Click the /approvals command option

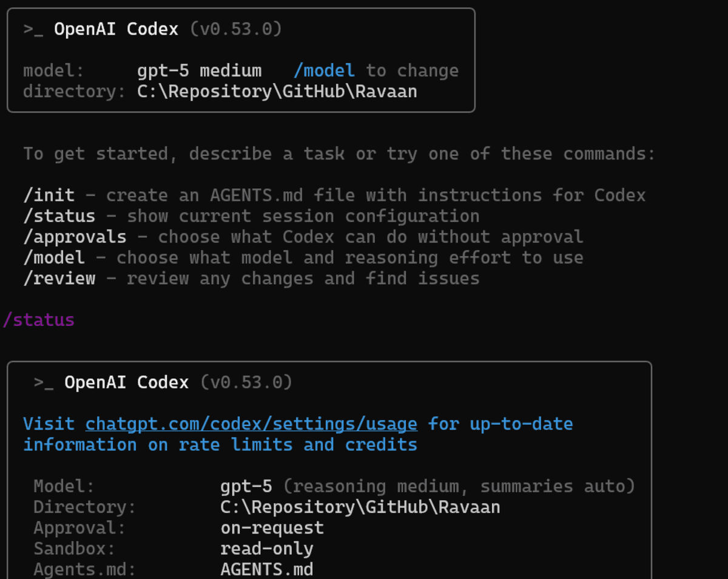pyautogui.click(x=74, y=236)
